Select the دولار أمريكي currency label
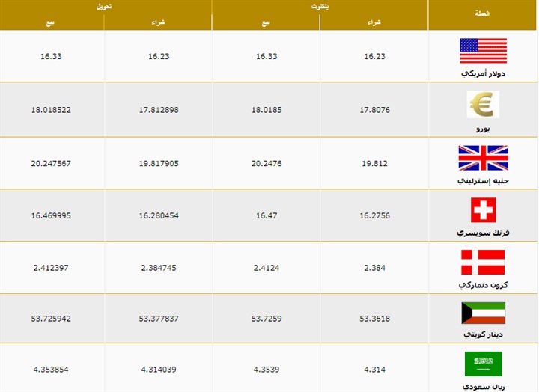This screenshot has height=392, width=539. point(483,73)
